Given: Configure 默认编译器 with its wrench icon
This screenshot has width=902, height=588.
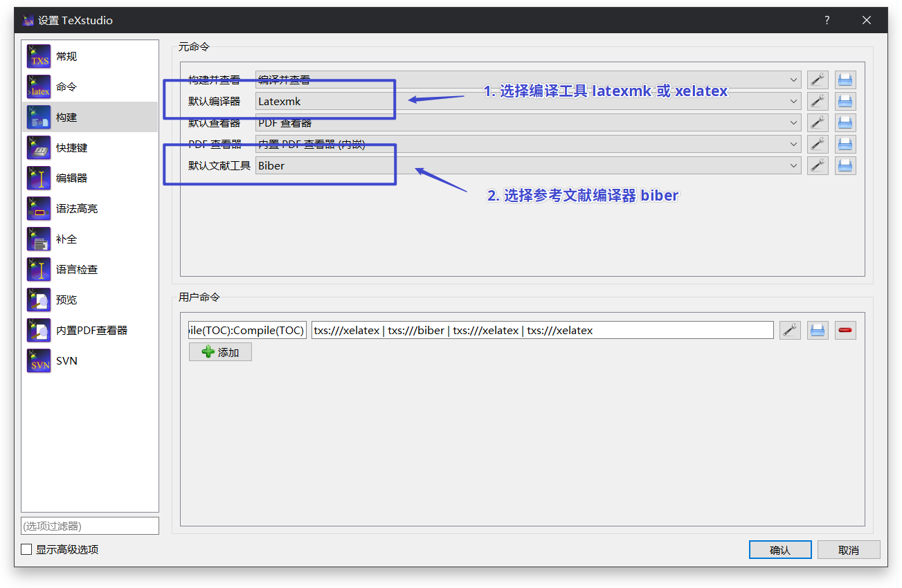Looking at the screenshot, I should [818, 101].
